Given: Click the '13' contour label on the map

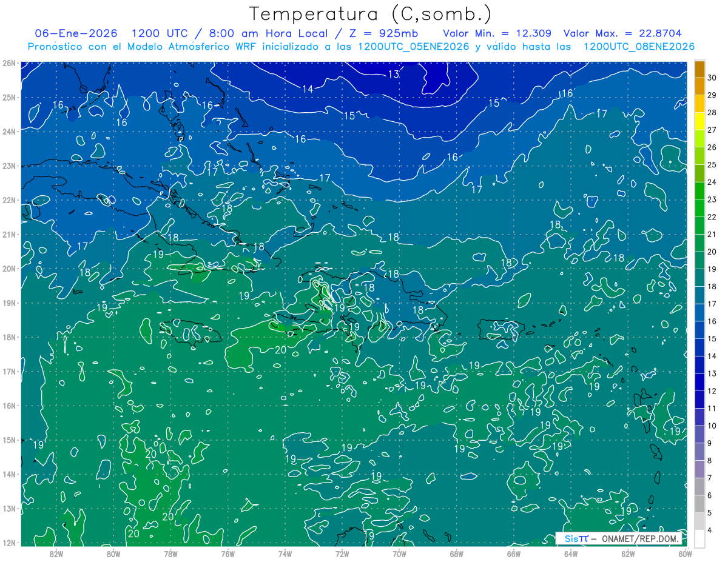Looking at the screenshot, I should pyautogui.click(x=394, y=75).
